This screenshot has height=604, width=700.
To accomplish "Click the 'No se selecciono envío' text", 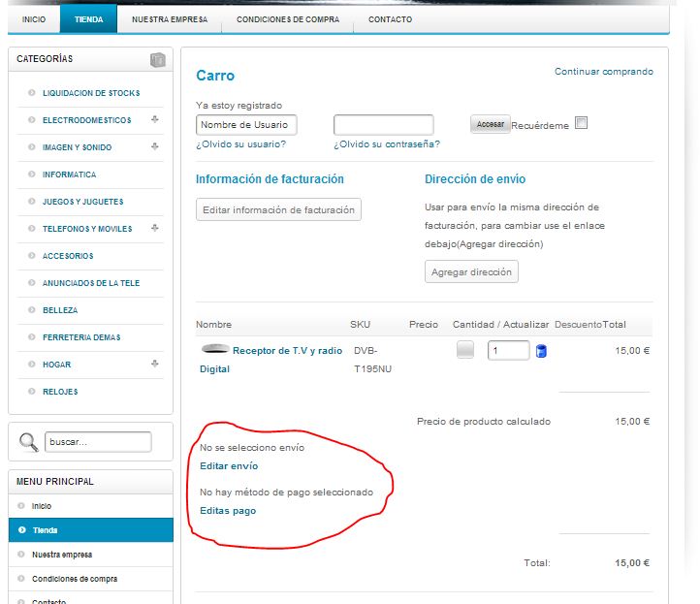I will pyautogui.click(x=252, y=447).
